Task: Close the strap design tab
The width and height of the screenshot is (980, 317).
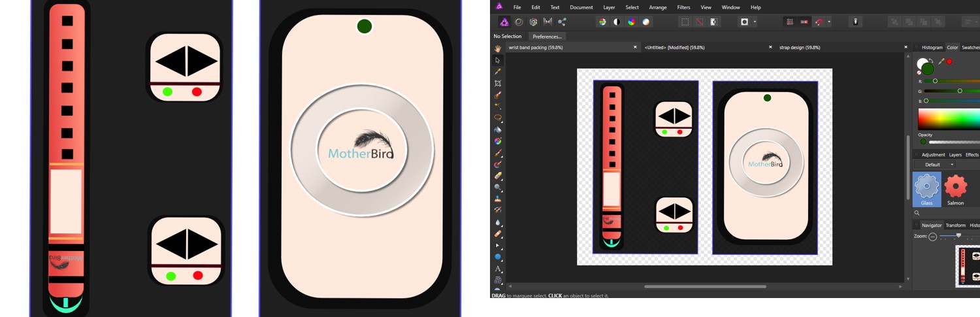Action: point(906,47)
